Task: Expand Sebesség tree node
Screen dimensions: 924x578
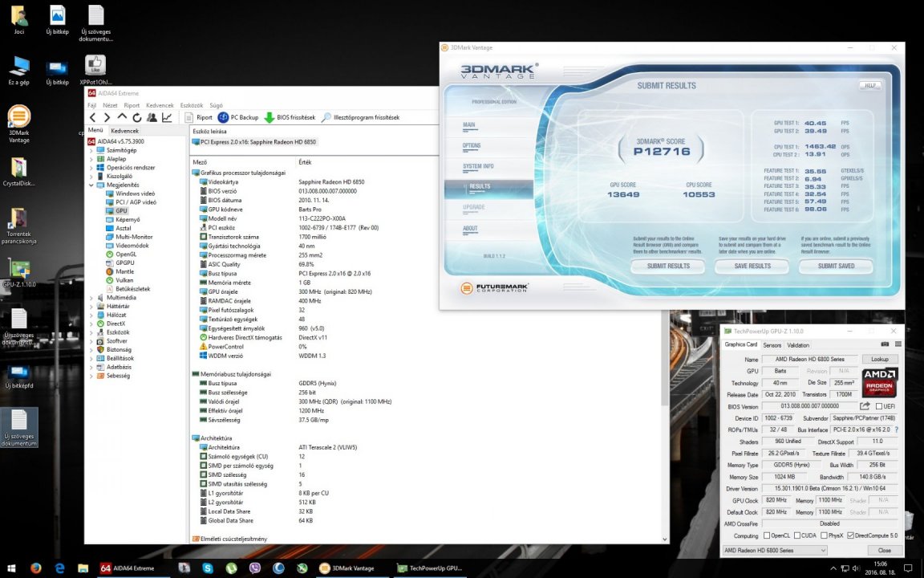Action: (91, 376)
